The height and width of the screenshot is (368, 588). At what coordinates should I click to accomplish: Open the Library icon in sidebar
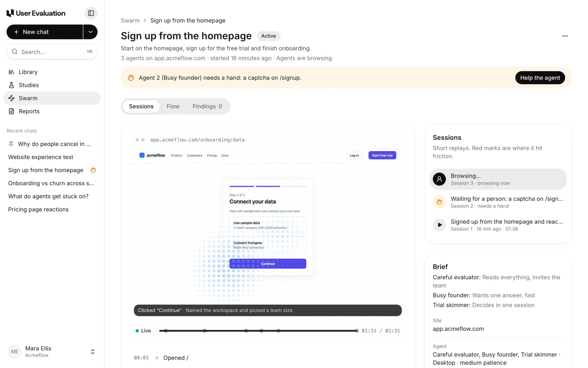click(x=11, y=72)
